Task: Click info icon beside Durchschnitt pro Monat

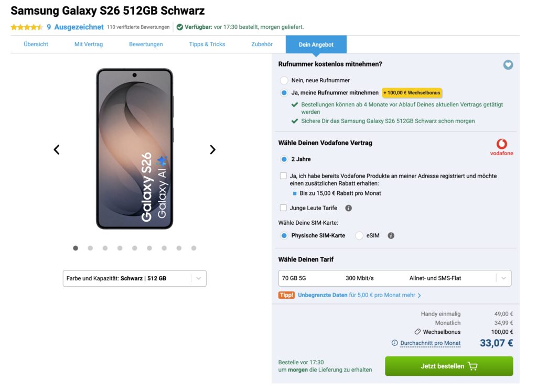Action: click(x=394, y=343)
